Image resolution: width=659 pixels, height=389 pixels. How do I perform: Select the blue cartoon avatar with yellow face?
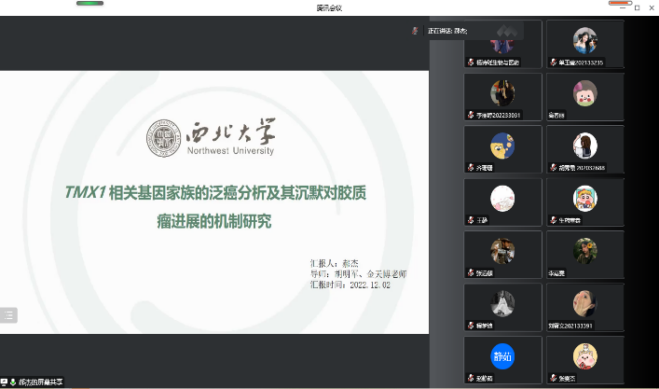pos(503,146)
